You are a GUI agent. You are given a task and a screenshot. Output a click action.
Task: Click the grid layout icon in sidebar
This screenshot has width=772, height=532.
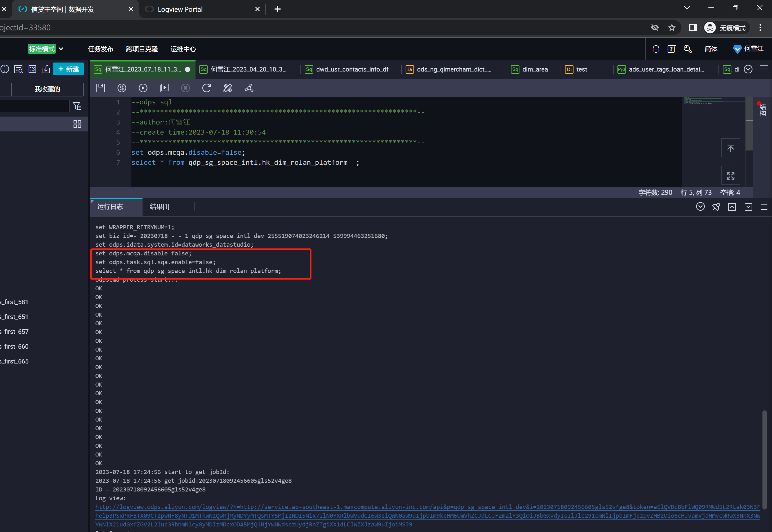(x=77, y=124)
